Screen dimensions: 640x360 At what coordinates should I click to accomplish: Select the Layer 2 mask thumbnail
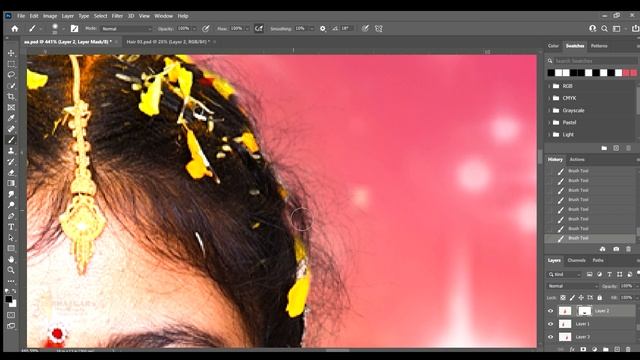[x=584, y=311]
